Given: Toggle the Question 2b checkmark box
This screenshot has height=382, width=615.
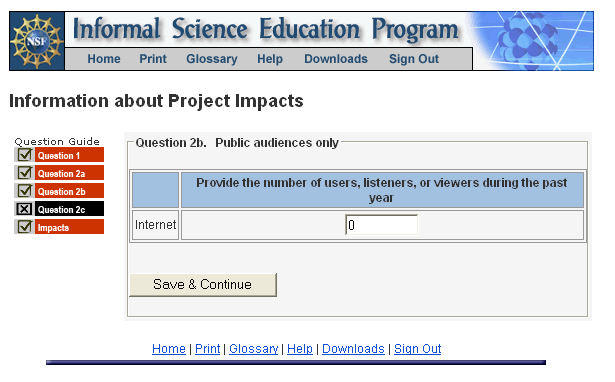Looking at the screenshot, I should click(x=25, y=191).
